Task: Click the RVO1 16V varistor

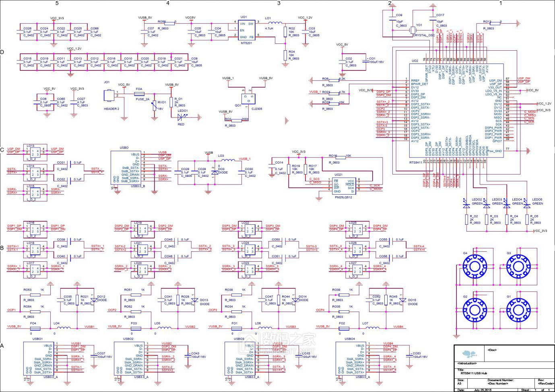Action: pyautogui.click(x=155, y=106)
